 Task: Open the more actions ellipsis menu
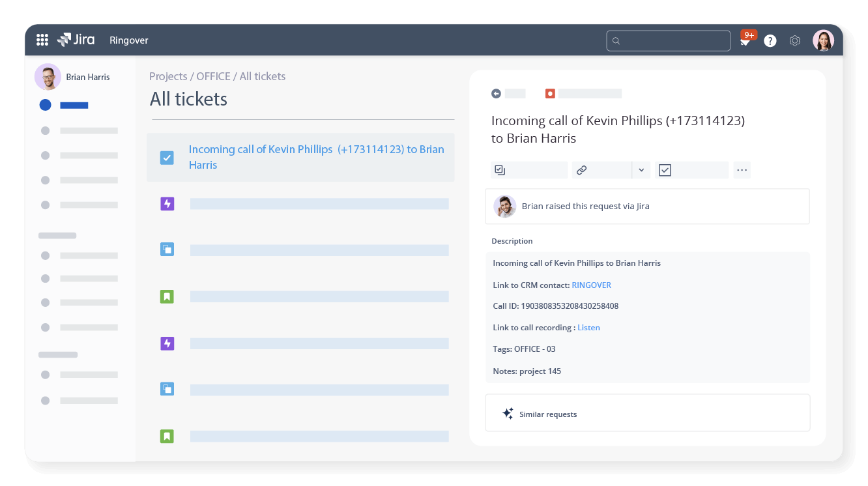coord(742,169)
